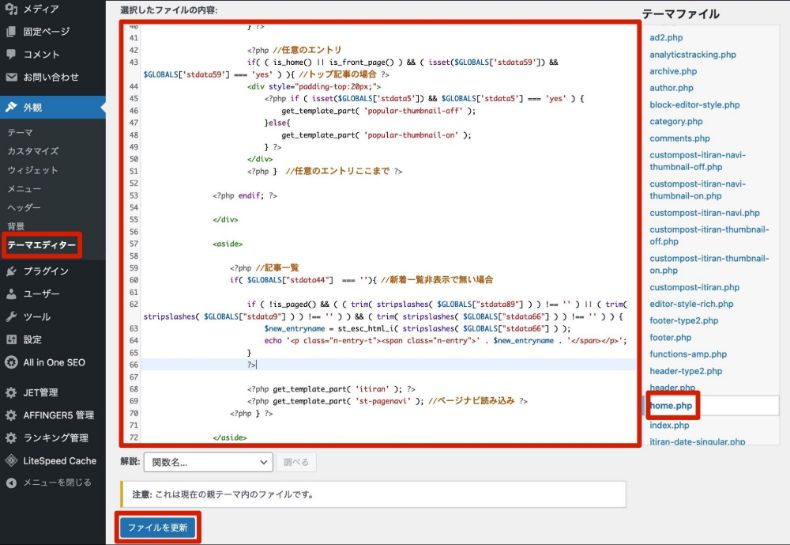Click the ランキング管理 gear icon
790x545 pixels.
tap(11, 438)
